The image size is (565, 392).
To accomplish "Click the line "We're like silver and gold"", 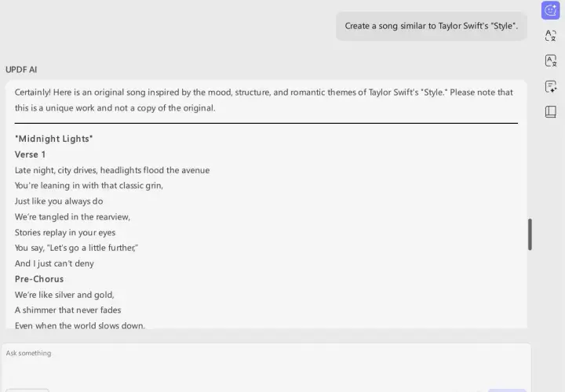I will pyautogui.click(x=64, y=295).
